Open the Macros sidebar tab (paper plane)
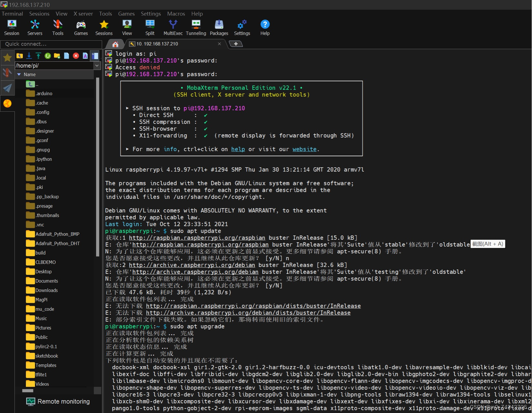The height and width of the screenshot is (413, 532). [x=7, y=88]
